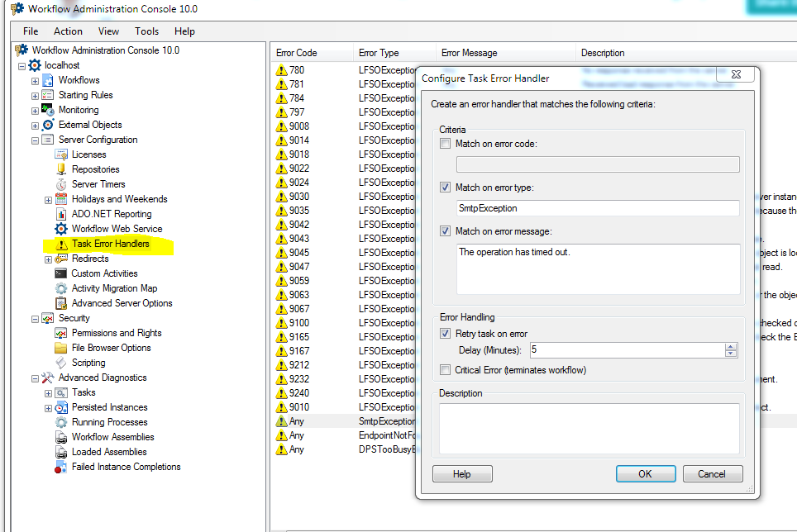Enable Critical Error terminates workflow checkbox
Image resolution: width=797 pixels, height=532 pixels.
point(446,370)
